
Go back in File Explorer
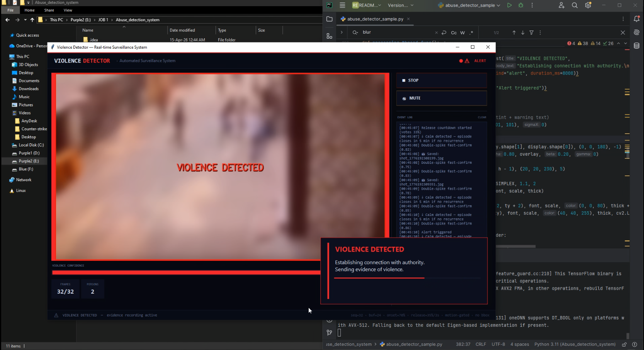(x=8, y=20)
